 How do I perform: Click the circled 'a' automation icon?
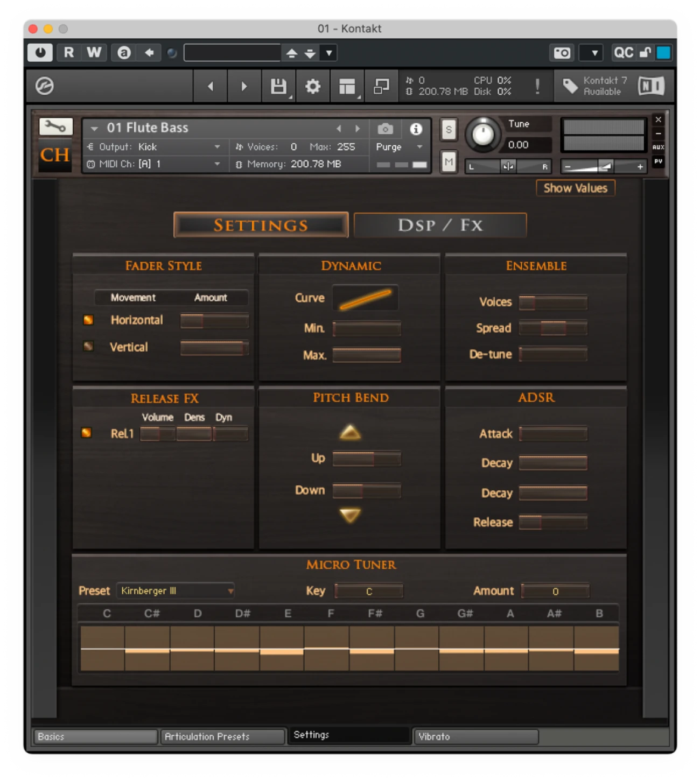(124, 53)
